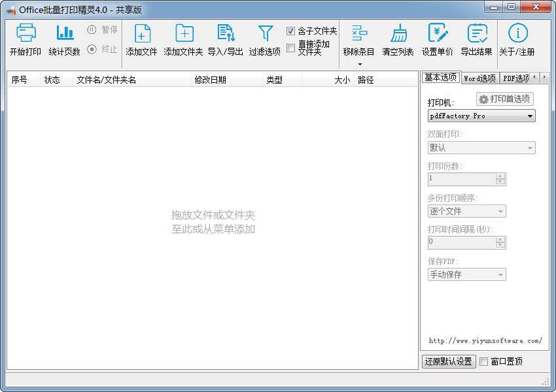Screen dimensions: 556x392
Task: Click the app icon in title bar
Action: point(11,10)
